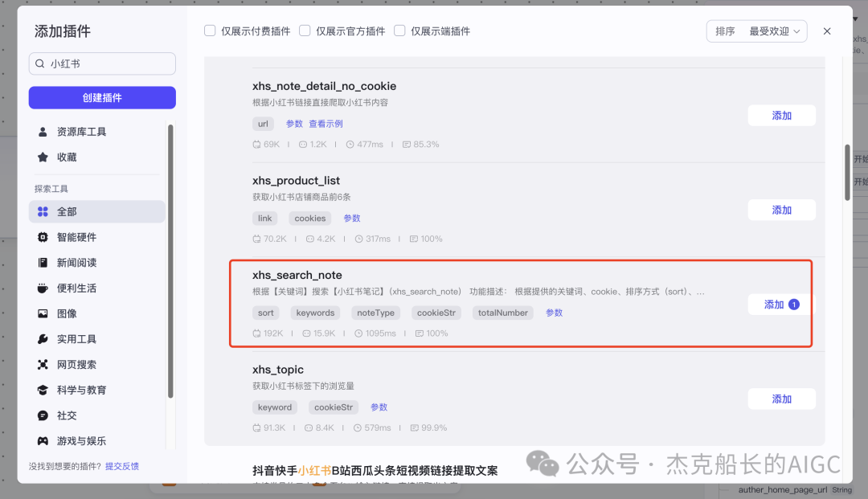Click the totalNumber parameter tag
This screenshot has height=499, width=868.
point(502,313)
